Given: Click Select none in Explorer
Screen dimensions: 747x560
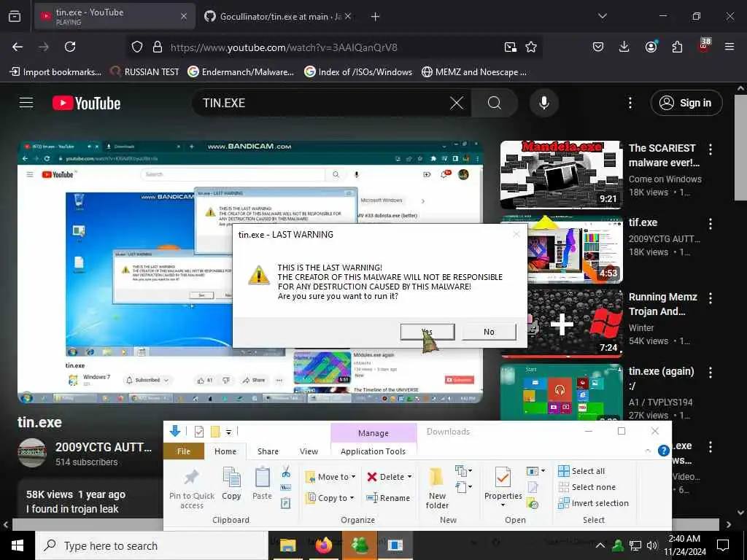Looking at the screenshot, I should click(x=587, y=487).
